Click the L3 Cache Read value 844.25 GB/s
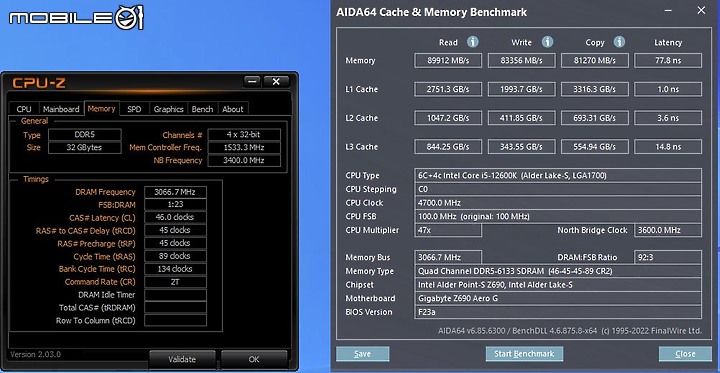The width and height of the screenshot is (720, 373). tap(448, 147)
